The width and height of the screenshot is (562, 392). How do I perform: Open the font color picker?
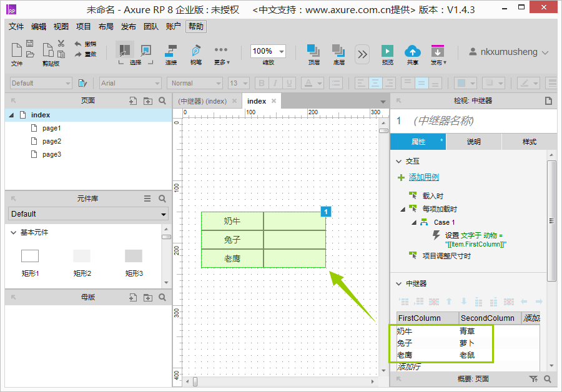[312, 83]
